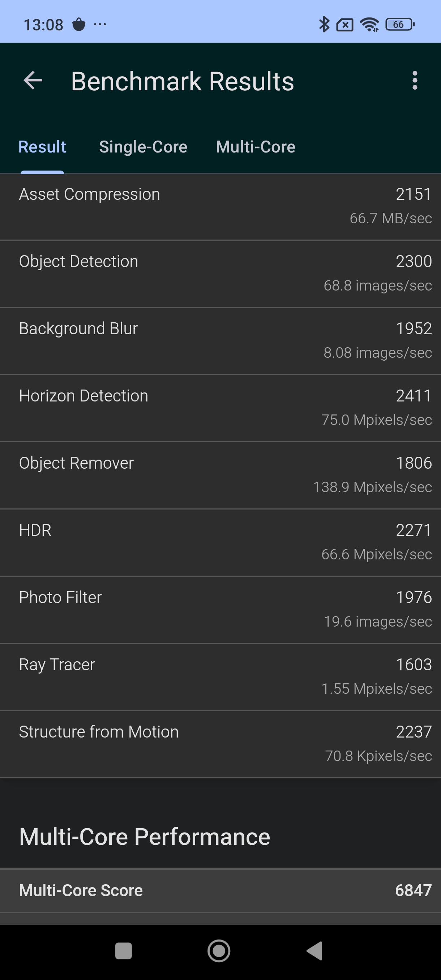Tap the Bluetooth status icon
441x980 pixels.
tap(324, 25)
